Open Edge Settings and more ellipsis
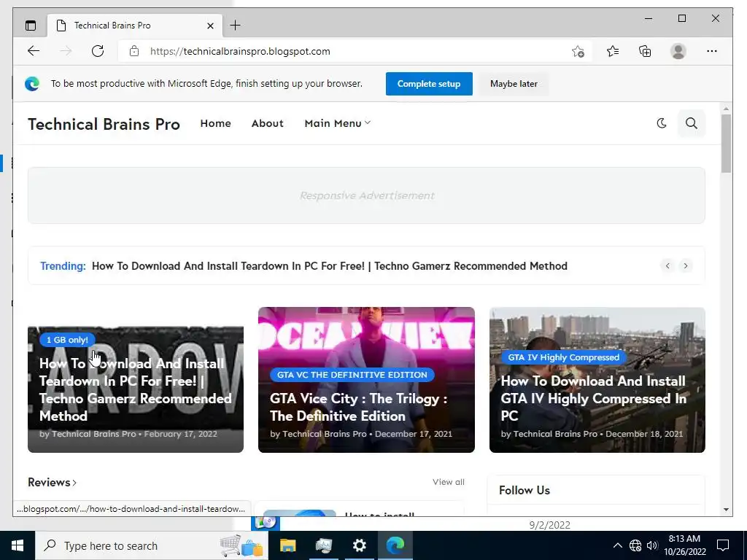This screenshot has width=747, height=560. [x=712, y=51]
